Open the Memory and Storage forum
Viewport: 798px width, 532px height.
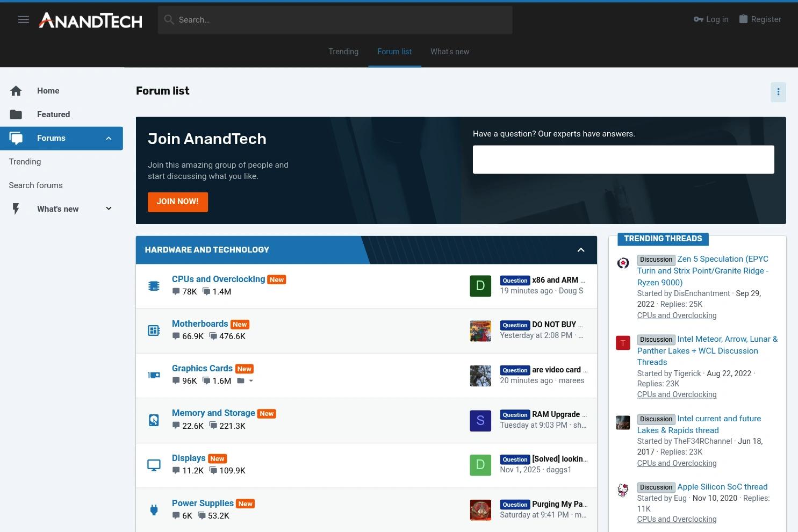(213, 413)
